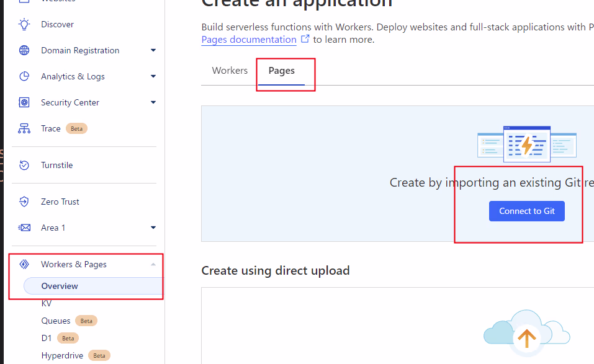Click the cloud upload arrow illustration

[526, 333]
